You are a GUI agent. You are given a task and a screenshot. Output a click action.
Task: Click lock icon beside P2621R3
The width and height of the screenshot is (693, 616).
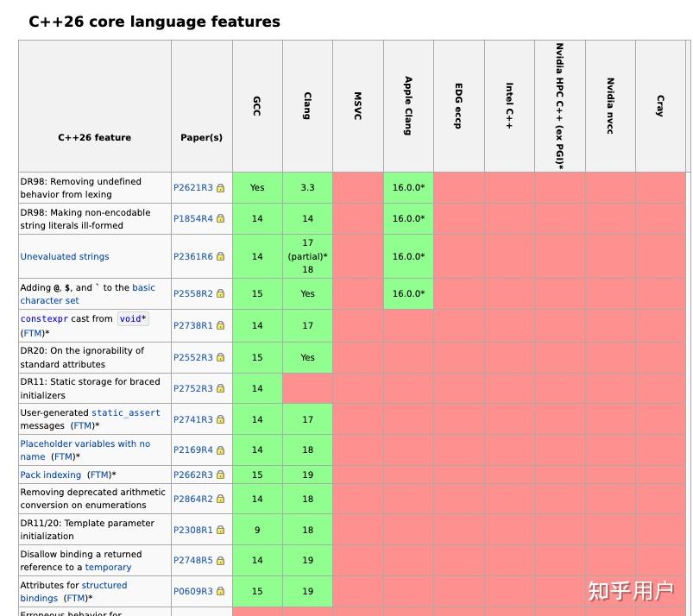[220, 188]
